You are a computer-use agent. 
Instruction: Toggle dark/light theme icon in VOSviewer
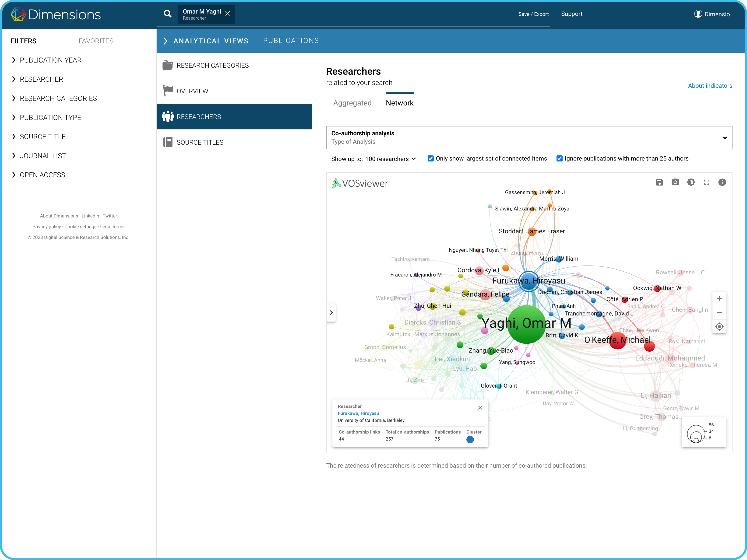coord(691,182)
